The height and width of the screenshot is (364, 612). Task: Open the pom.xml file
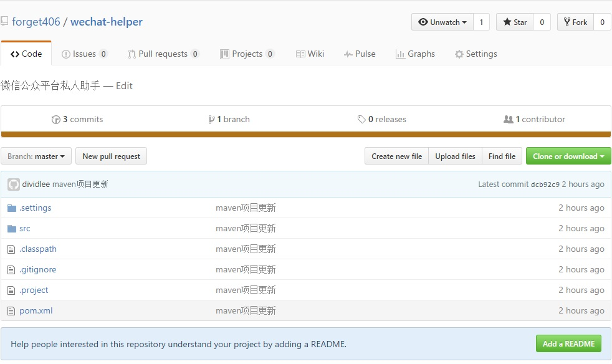36,310
